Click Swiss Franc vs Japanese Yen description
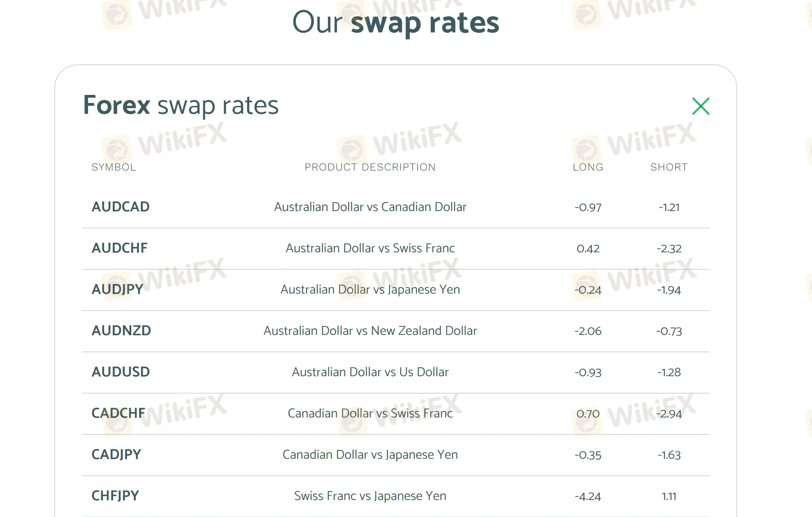Image resolution: width=812 pixels, height=517 pixels. tap(370, 496)
